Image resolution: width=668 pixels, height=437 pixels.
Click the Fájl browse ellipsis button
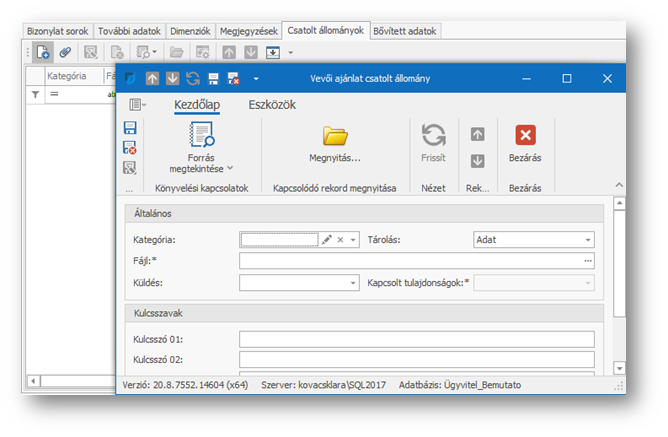pos(588,261)
